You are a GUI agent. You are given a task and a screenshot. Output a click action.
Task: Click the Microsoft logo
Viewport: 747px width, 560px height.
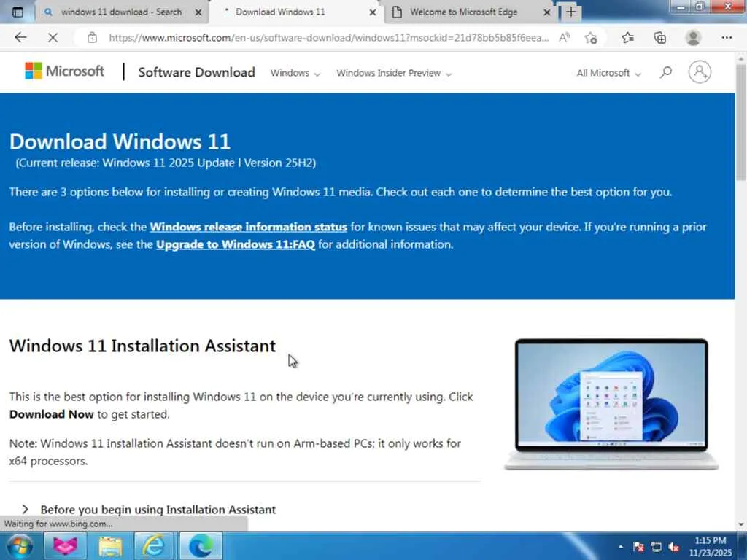64,71
